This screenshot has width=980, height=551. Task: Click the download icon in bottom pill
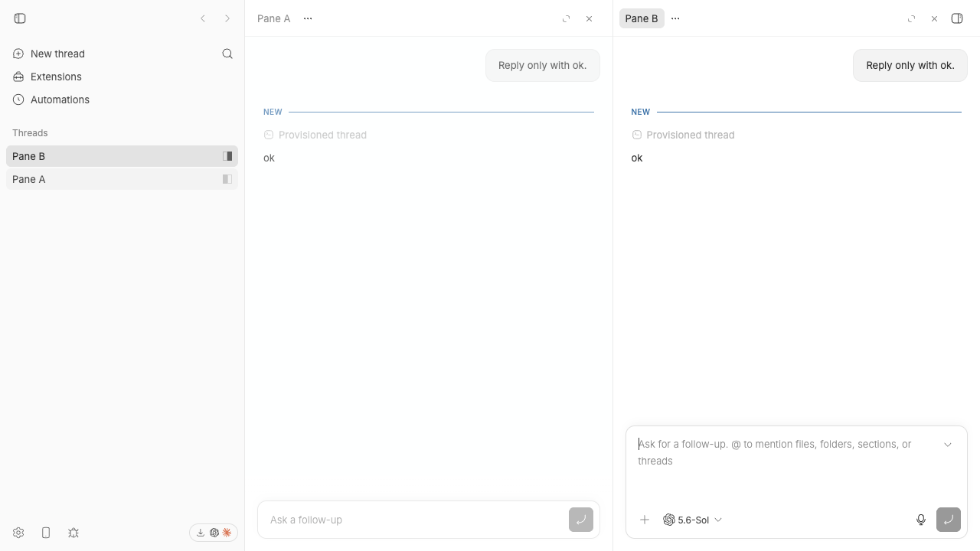pyautogui.click(x=201, y=533)
